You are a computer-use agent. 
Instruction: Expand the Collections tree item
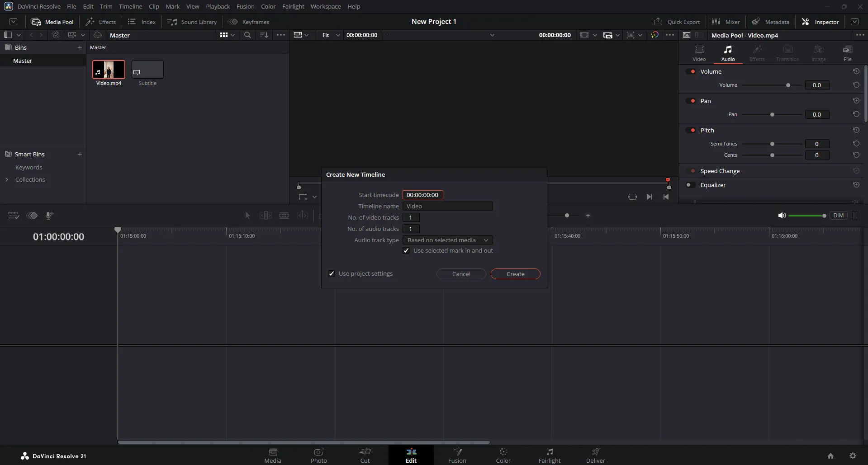7,179
